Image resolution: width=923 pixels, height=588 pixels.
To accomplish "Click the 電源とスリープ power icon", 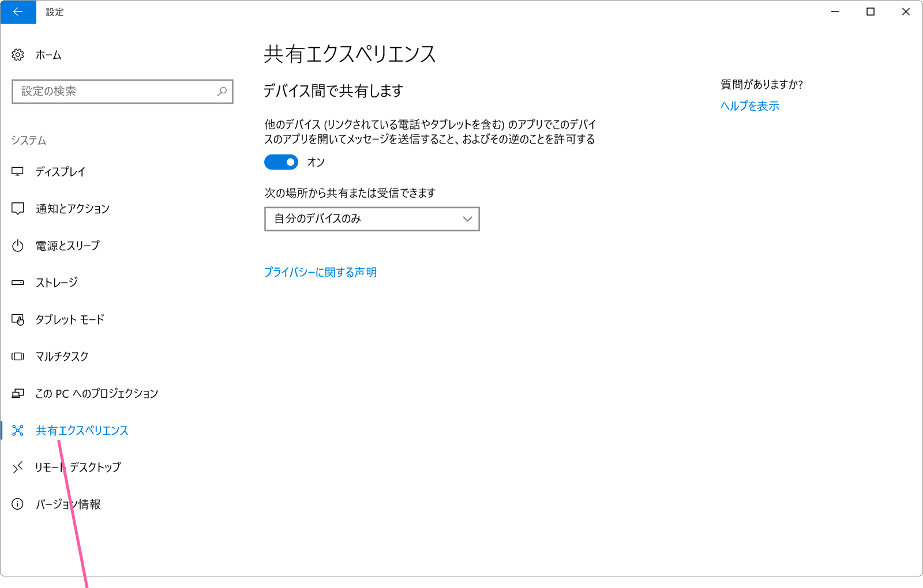I will tap(18, 246).
